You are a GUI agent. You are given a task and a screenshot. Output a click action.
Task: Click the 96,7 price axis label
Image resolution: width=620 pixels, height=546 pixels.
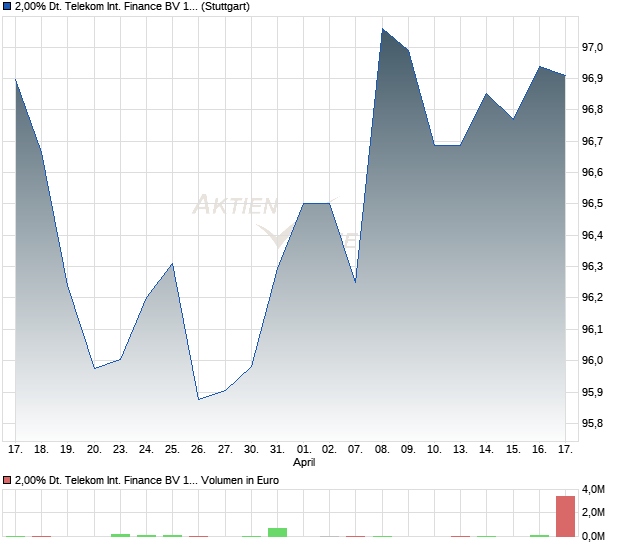(x=592, y=141)
